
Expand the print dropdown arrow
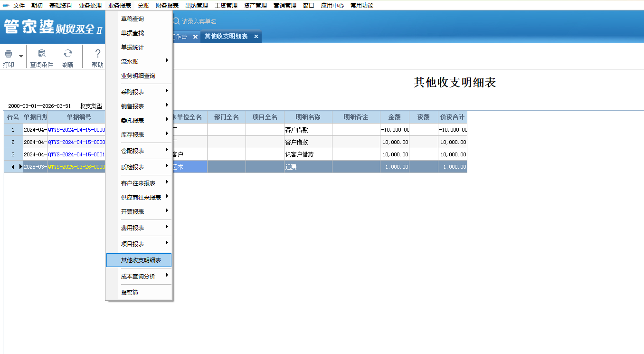tap(21, 56)
